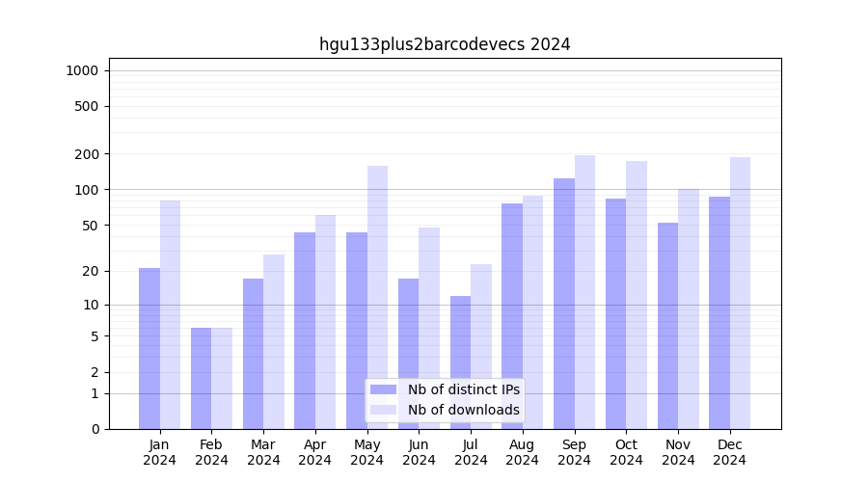The height and width of the screenshot is (482, 868).
Task: Click the 'Nb of distinct IPs' legend swatch
Action: point(383,389)
